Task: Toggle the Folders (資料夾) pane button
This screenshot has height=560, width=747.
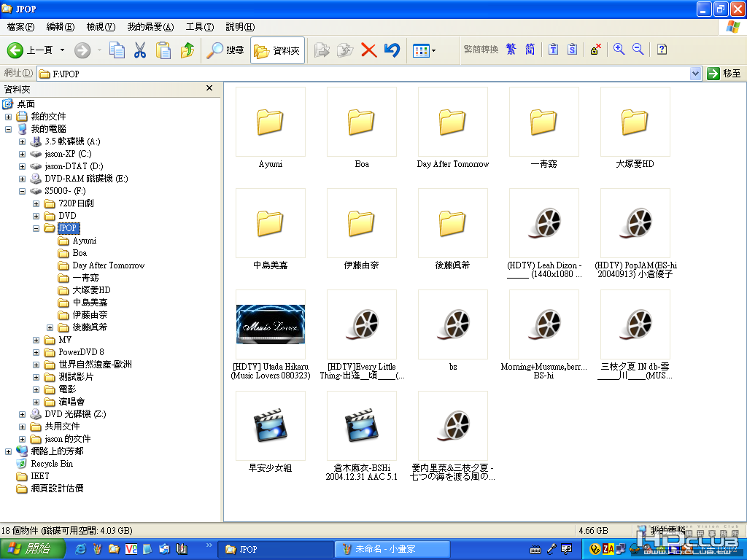Action: coord(277,50)
